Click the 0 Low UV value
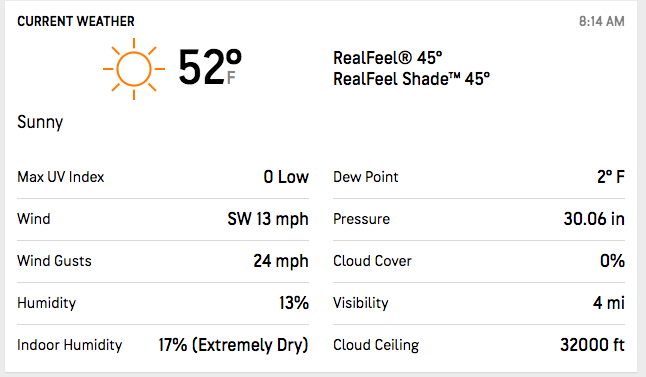Screen dimensions: 646x377 pyautogui.click(x=286, y=177)
